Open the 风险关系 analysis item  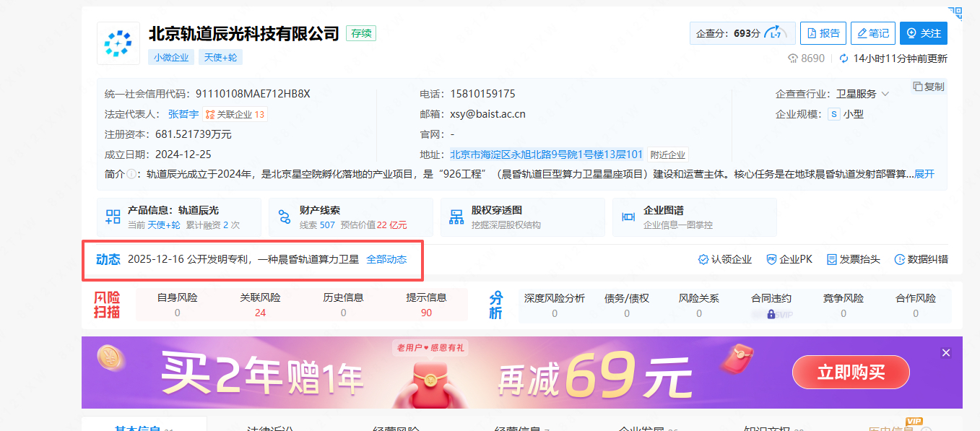(699, 305)
